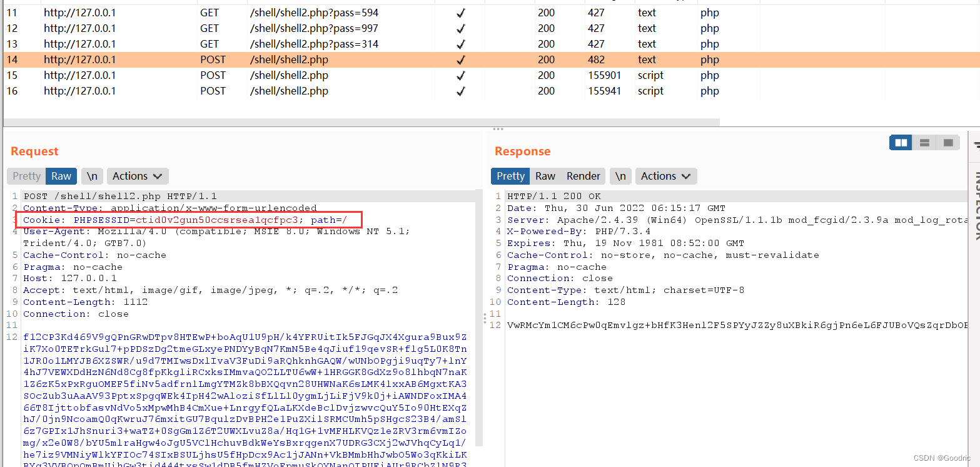Select Pretty tab in Response panel
Image resolution: width=980 pixels, height=467 pixels.
510,176
